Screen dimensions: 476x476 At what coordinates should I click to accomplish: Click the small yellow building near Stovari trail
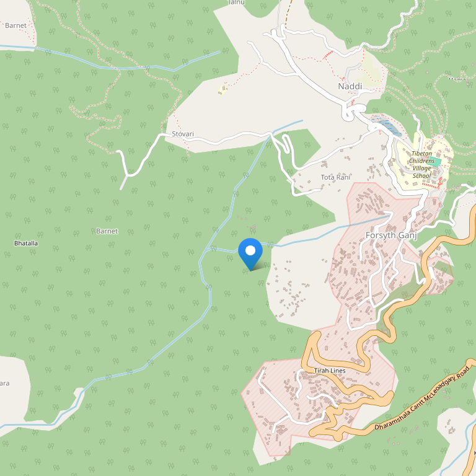point(223,89)
